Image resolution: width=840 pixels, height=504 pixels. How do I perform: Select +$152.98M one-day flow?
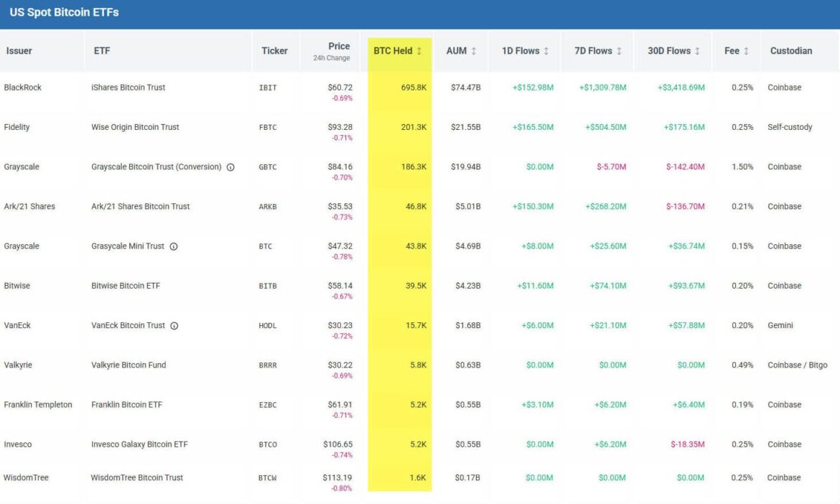tap(533, 88)
